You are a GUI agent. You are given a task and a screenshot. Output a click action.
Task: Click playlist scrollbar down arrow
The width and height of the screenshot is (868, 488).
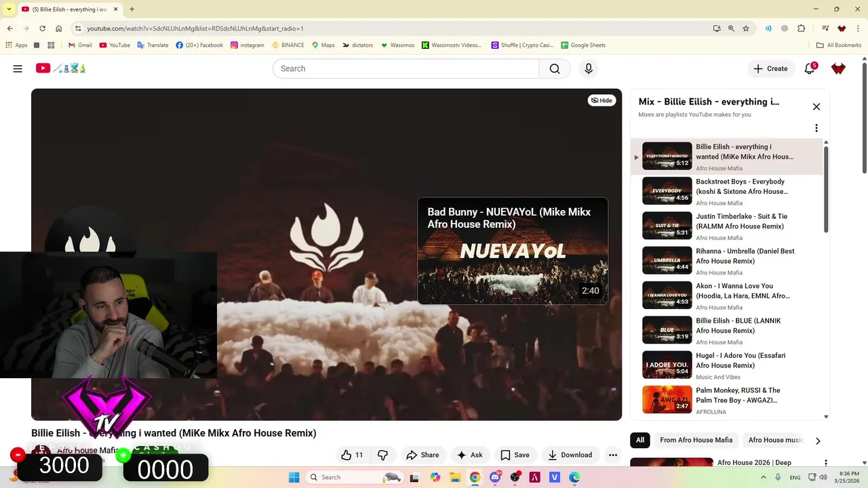tap(826, 417)
